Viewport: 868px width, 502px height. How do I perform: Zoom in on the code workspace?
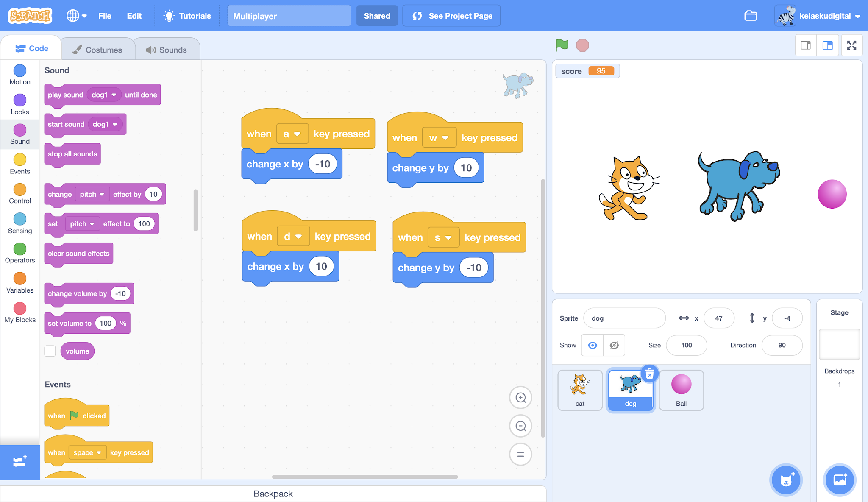[520, 398]
